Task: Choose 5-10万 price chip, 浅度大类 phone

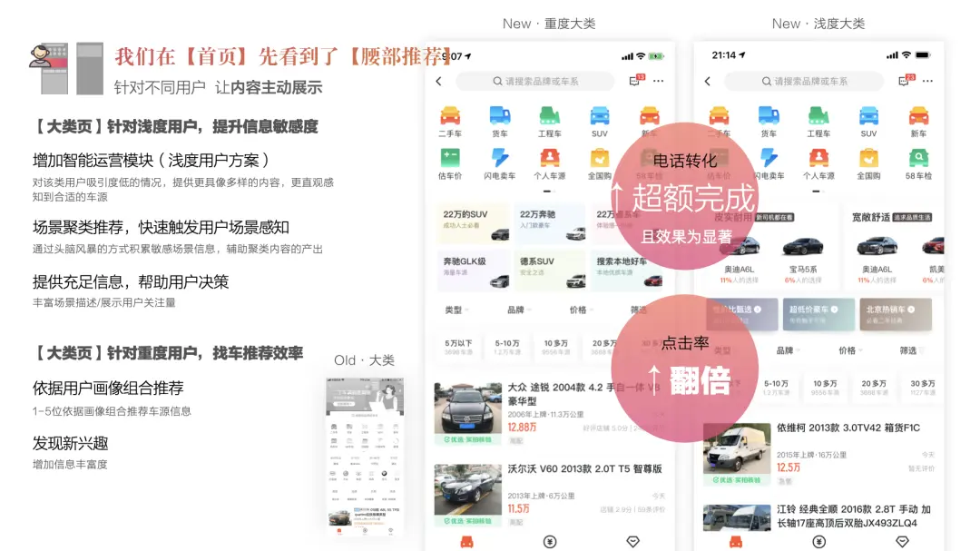Action: pyautogui.click(x=776, y=387)
